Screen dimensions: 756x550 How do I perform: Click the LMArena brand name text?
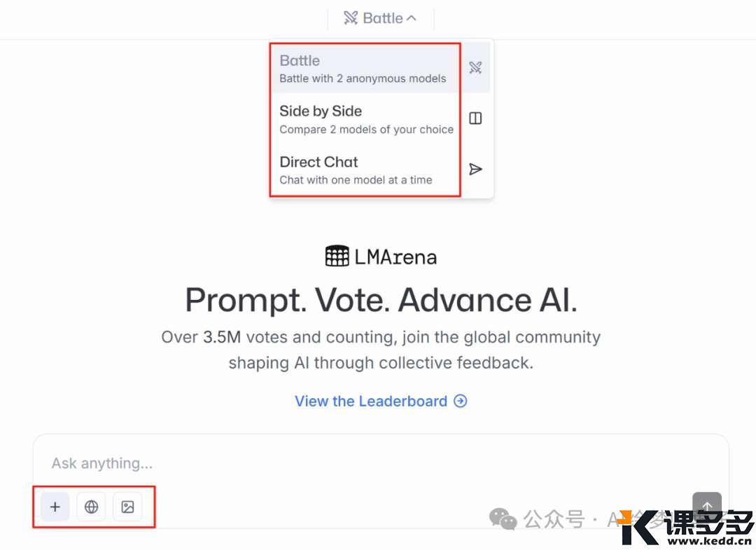pyautogui.click(x=395, y=257)
